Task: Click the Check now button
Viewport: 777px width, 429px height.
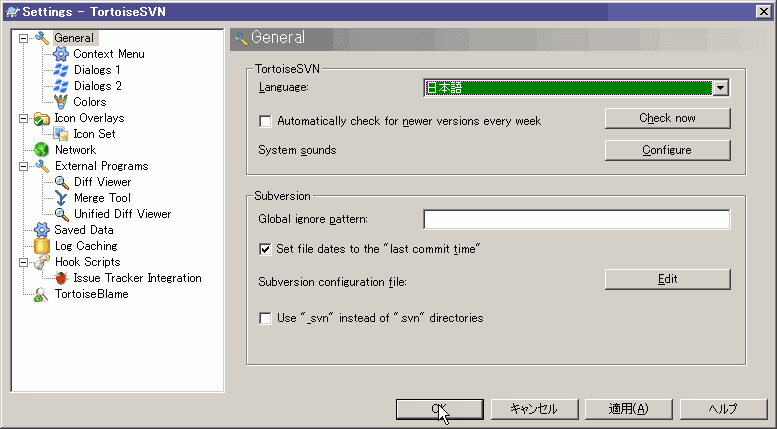Action: (x=667, y=118)
